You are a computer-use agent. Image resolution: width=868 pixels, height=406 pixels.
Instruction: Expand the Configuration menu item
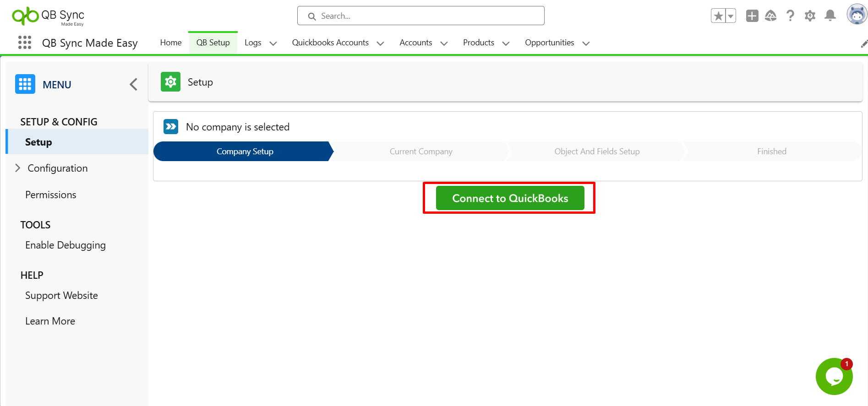click(x=18, y=168)
